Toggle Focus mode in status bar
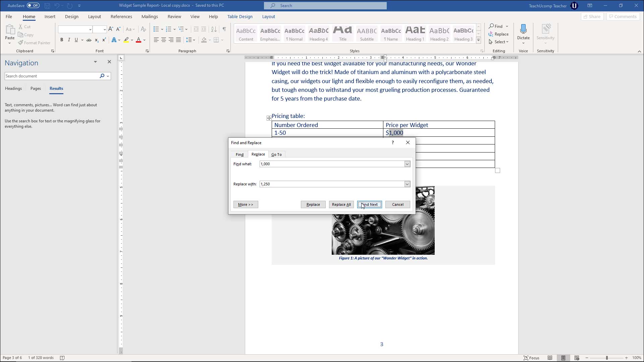Image resolution: width=644 pixels, height=362 pixels. tap(532, 358)
